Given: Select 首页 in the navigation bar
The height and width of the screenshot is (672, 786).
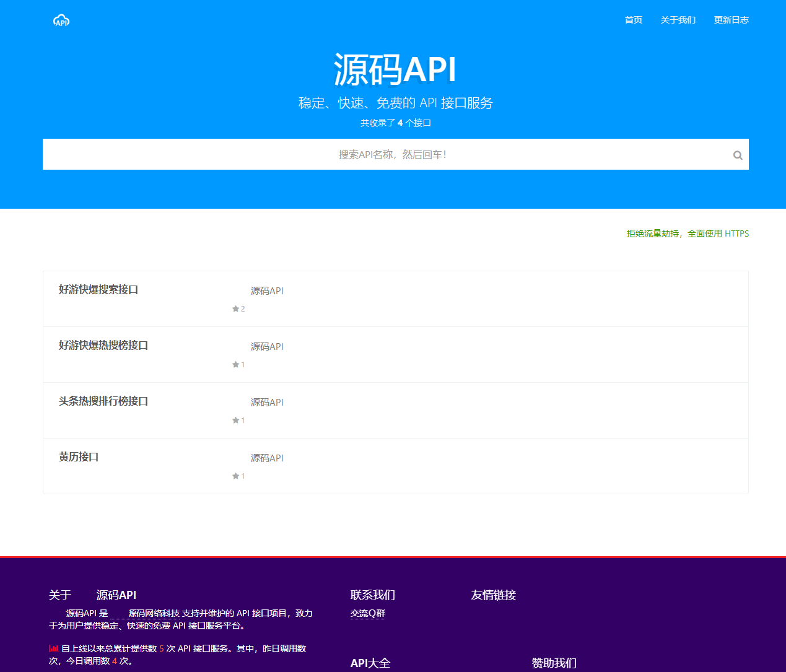Looking at the screenshot, I should tap(633, 19).
